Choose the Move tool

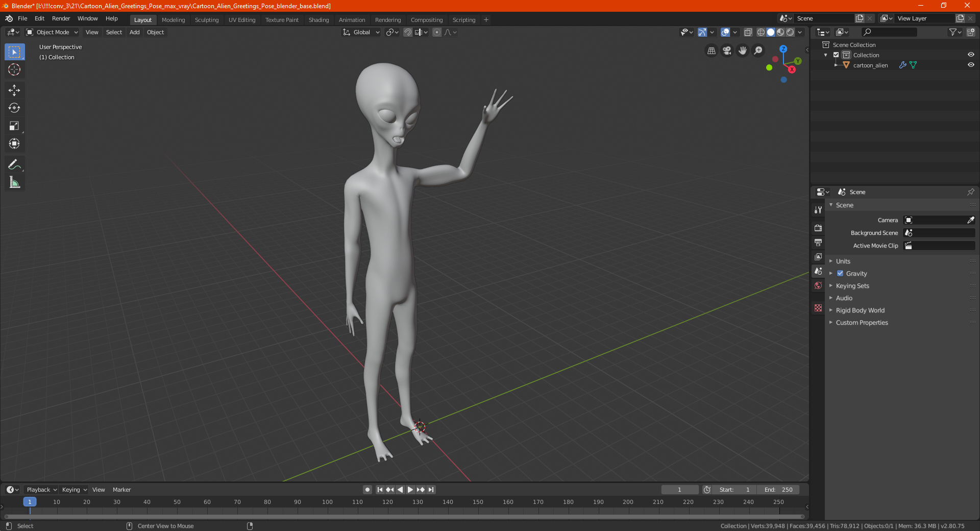[x=14, y=90]
